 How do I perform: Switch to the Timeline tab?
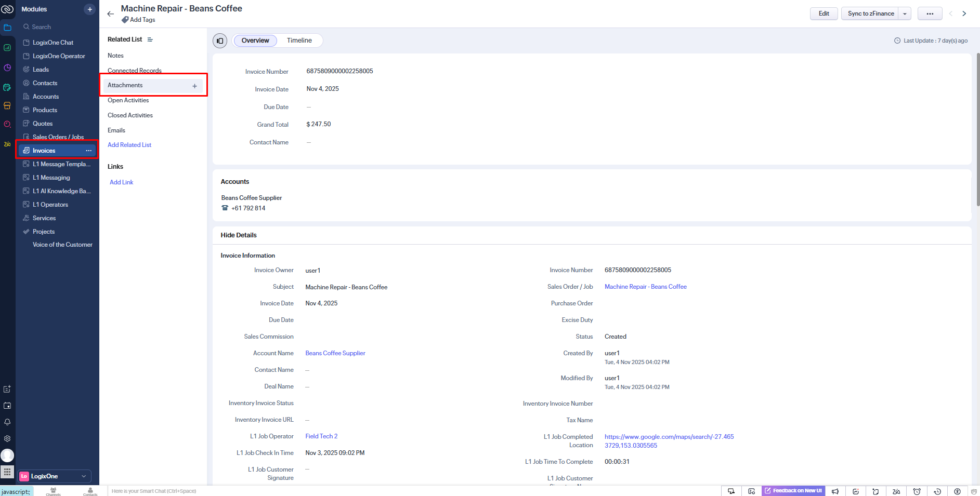[x=299, y=41]
